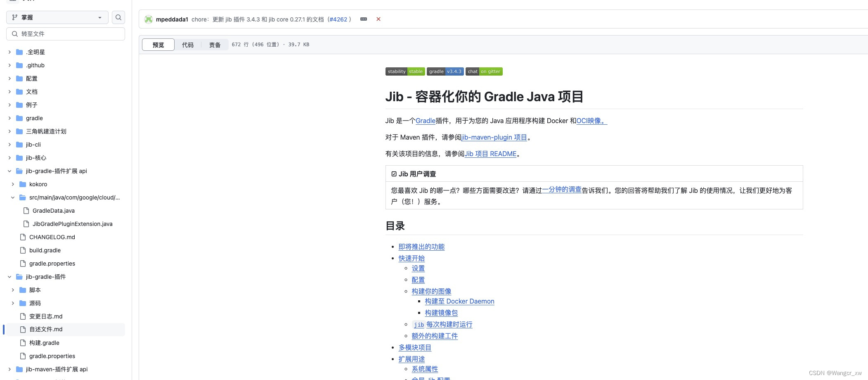The width and height of the screenshot is (868, 380).
Task: Open the 构建至 Docker Daemon section link
Action: [459, 301]
